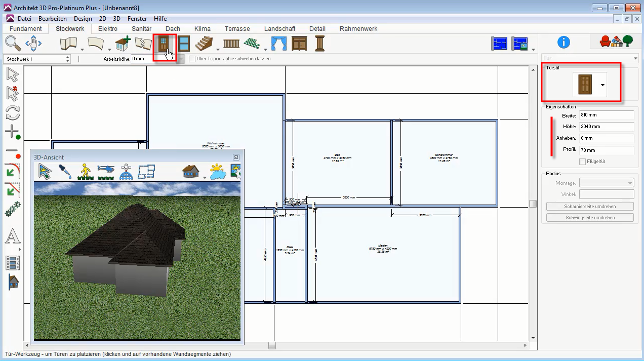Click the helicopter fly-around icon in 3D view
Screen dimensions: 644x361
(106, 172)
